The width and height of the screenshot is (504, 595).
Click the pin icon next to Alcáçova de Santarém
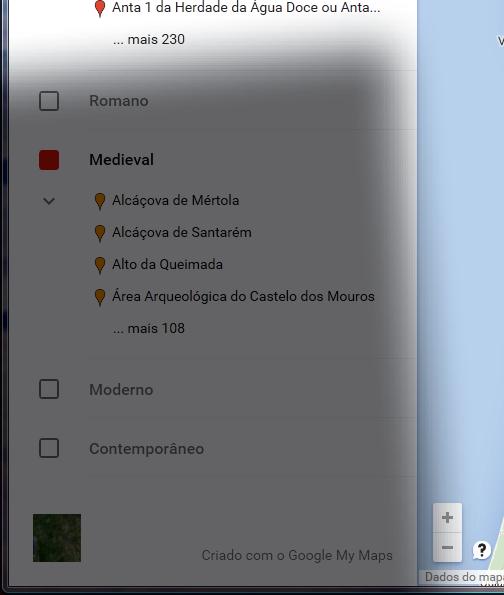pyautogui.click(x=100, y=233)
